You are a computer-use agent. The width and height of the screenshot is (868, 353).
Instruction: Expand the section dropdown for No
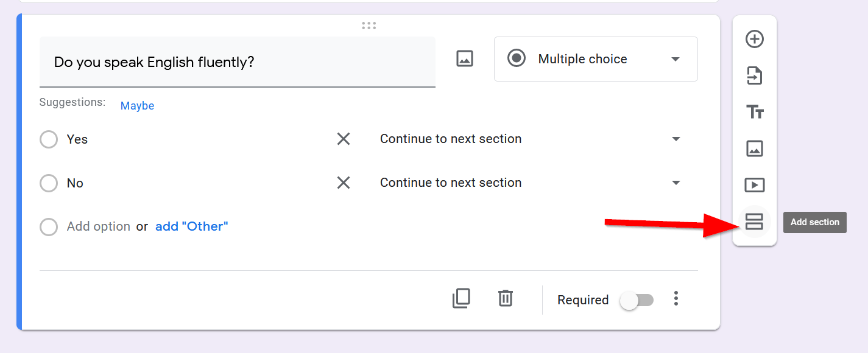coord(676,183)
